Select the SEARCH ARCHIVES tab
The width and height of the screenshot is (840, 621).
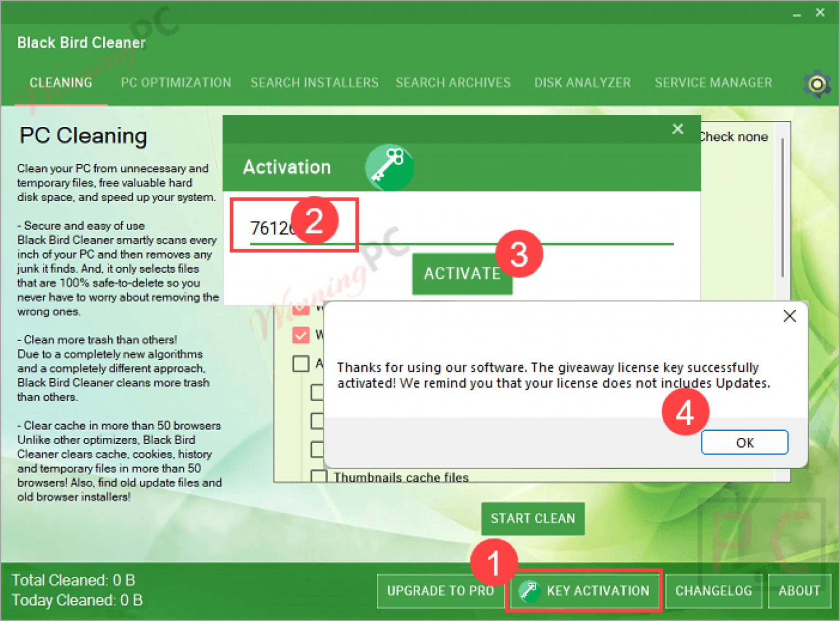pos(453,83)
